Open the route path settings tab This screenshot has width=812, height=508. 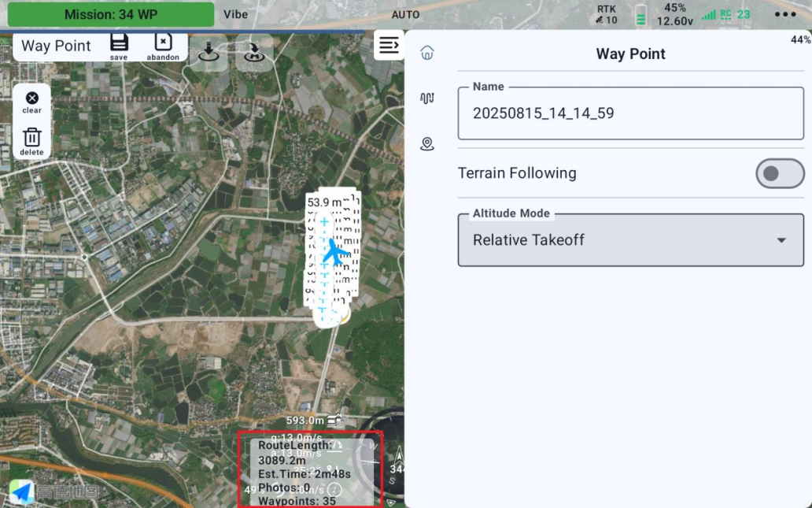[427, 98]
